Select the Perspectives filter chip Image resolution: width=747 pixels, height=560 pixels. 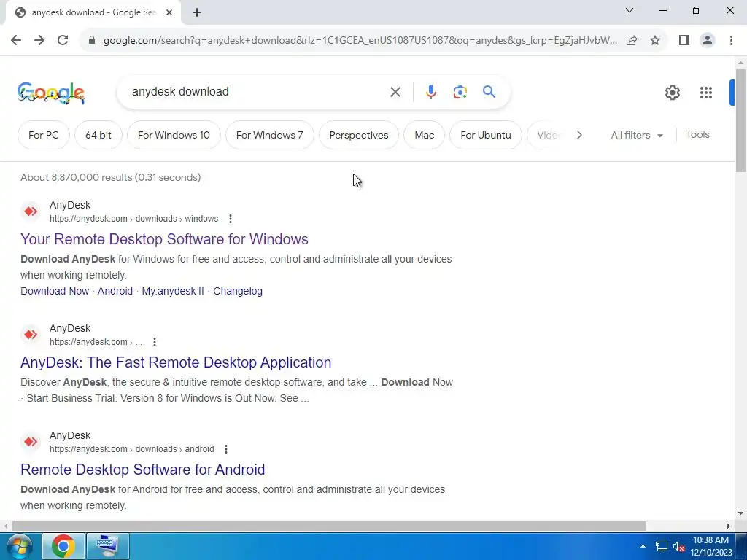(x=359, y=135)
